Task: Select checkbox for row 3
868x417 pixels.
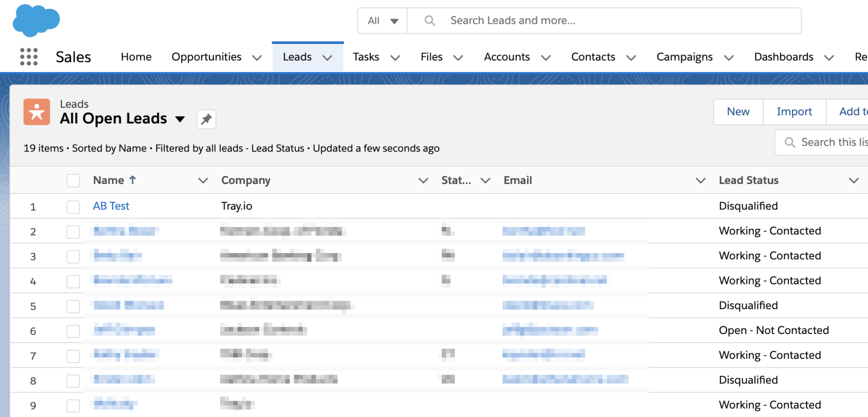Action: [x=73, y=256]
